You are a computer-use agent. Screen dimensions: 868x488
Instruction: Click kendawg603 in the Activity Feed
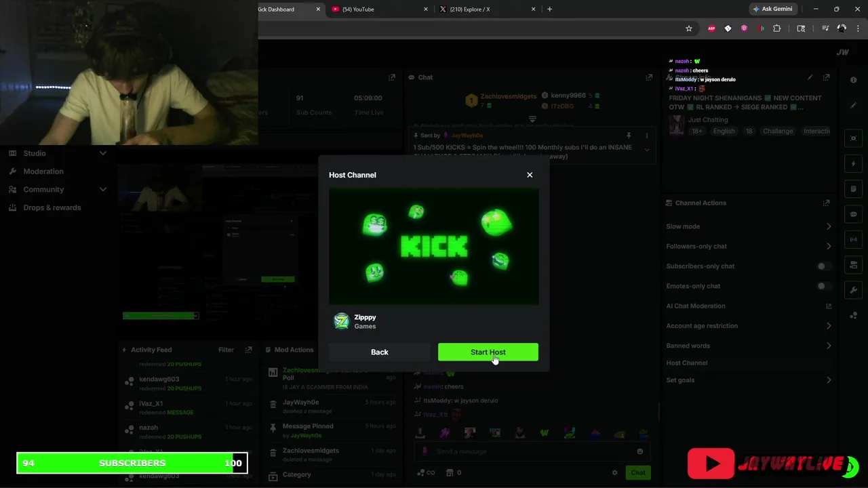click(x=159, y=380)
